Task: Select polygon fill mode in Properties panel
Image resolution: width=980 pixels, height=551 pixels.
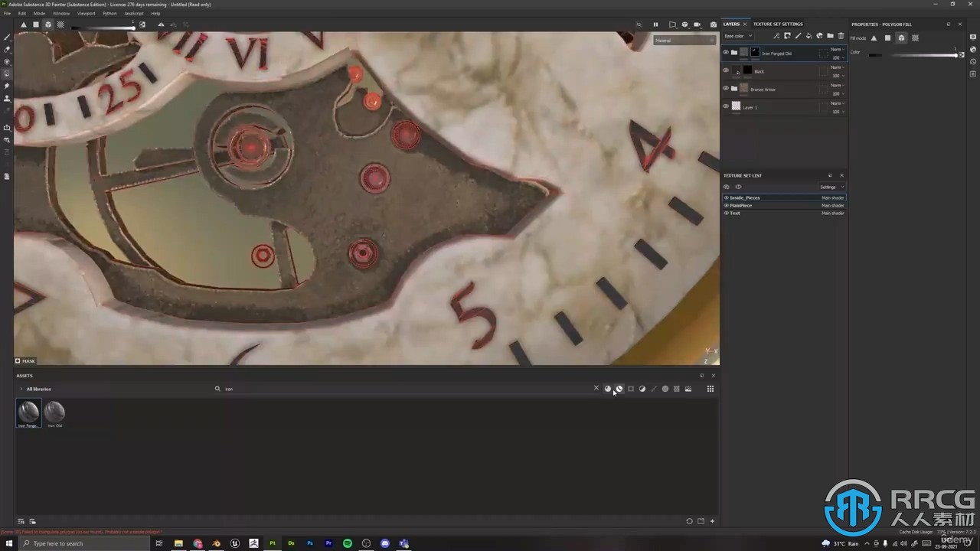Action: point(887,37)
